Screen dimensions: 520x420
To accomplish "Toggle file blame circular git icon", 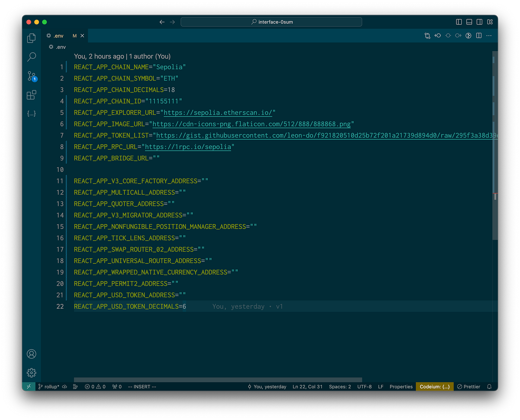I will click(468, 36).
